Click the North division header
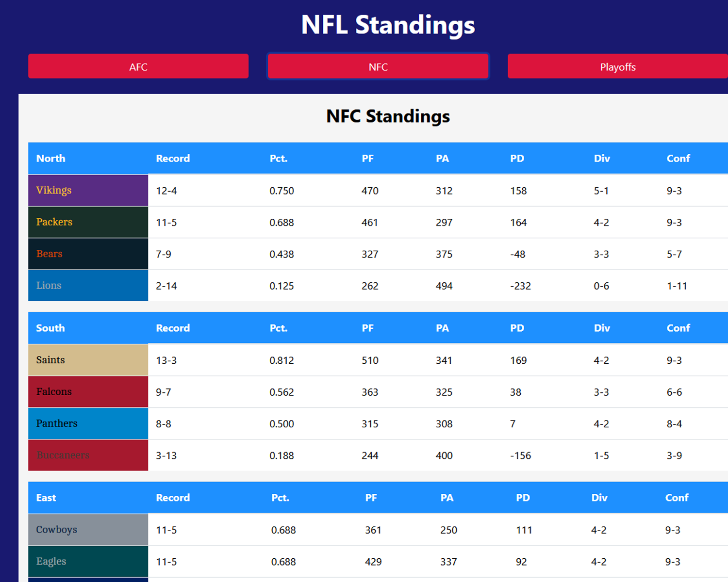728x582 pixels. point(51,159)
